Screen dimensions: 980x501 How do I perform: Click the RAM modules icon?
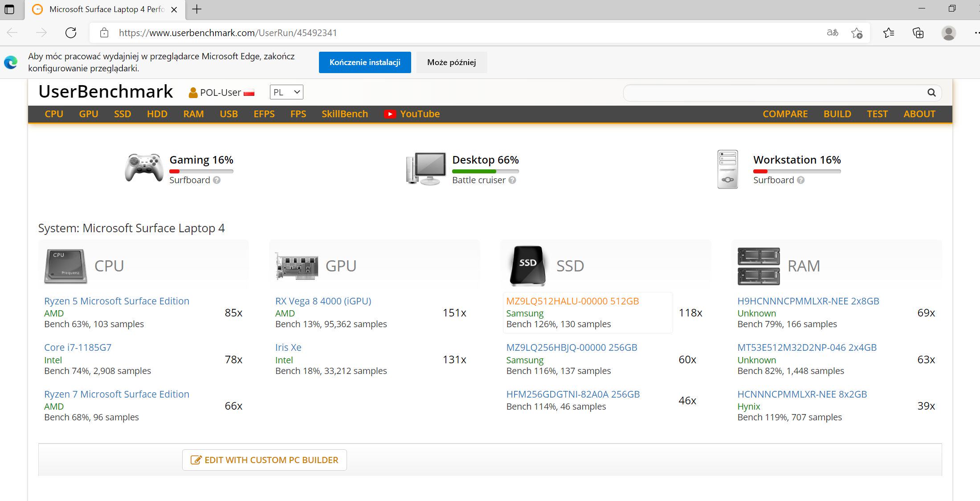[759, 266]
